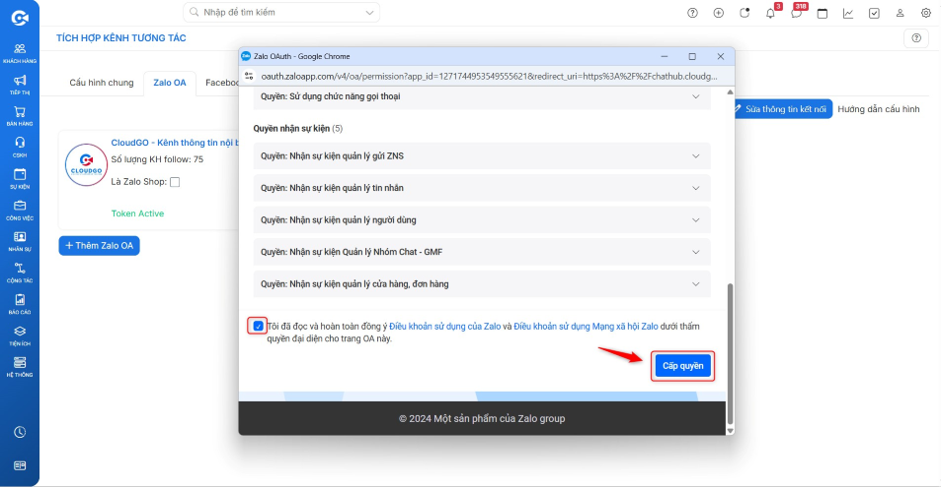Open notifications bell with 3 badge
This screenshot has width=941, height=487.
click(x=771, y=13)
